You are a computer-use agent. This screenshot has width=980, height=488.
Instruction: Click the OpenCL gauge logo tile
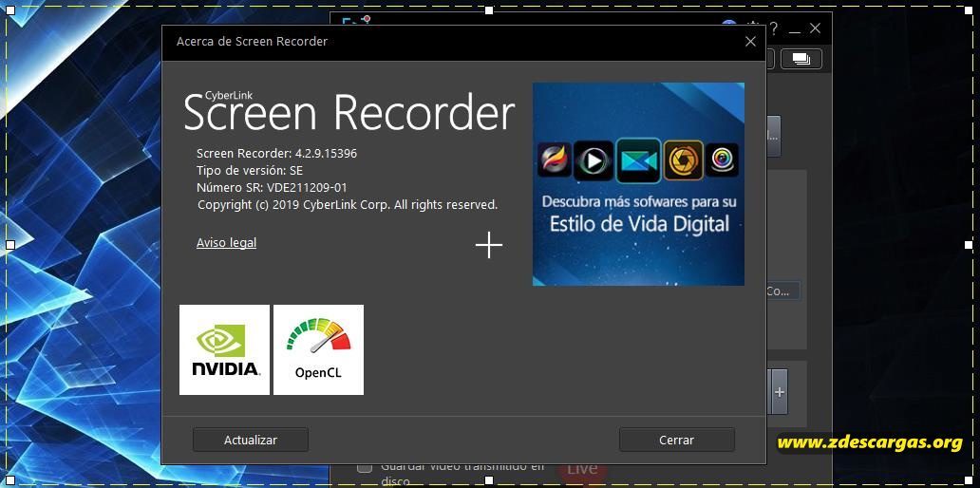pos(319,350)
